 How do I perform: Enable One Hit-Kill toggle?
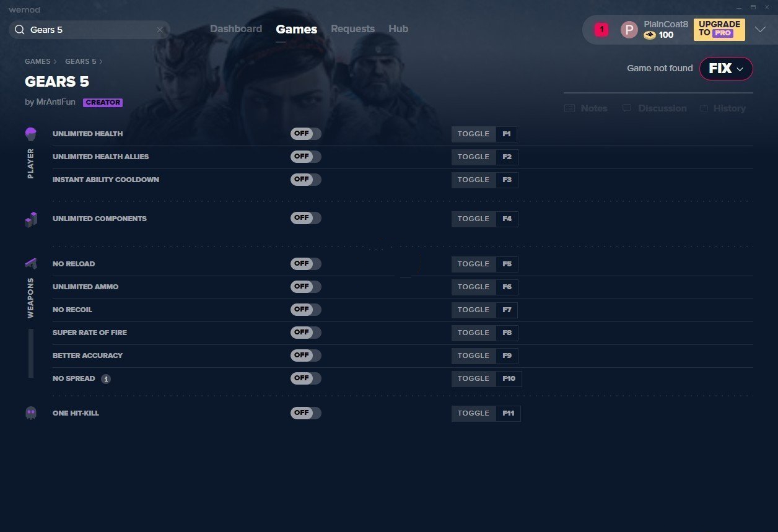305,413
